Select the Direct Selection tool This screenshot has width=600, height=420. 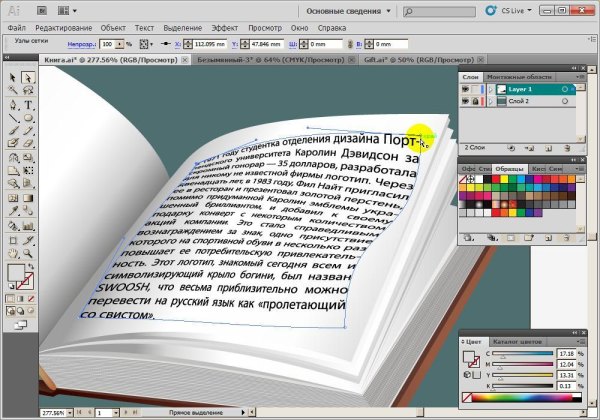[x=28, y=78]
